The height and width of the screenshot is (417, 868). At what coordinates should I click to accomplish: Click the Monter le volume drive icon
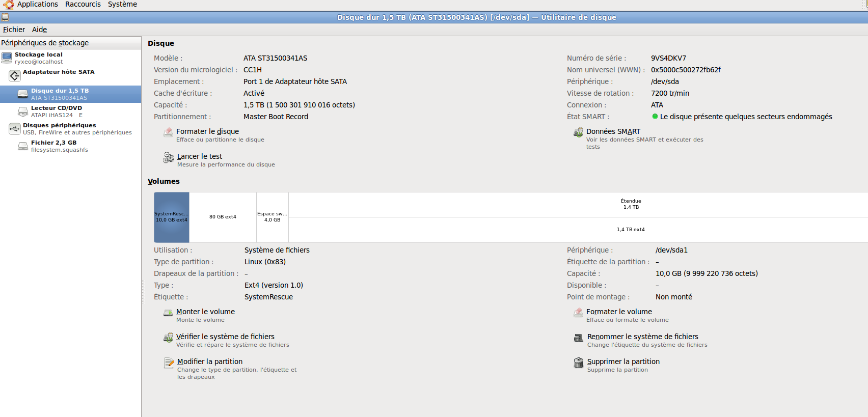(x=168, y=313)
